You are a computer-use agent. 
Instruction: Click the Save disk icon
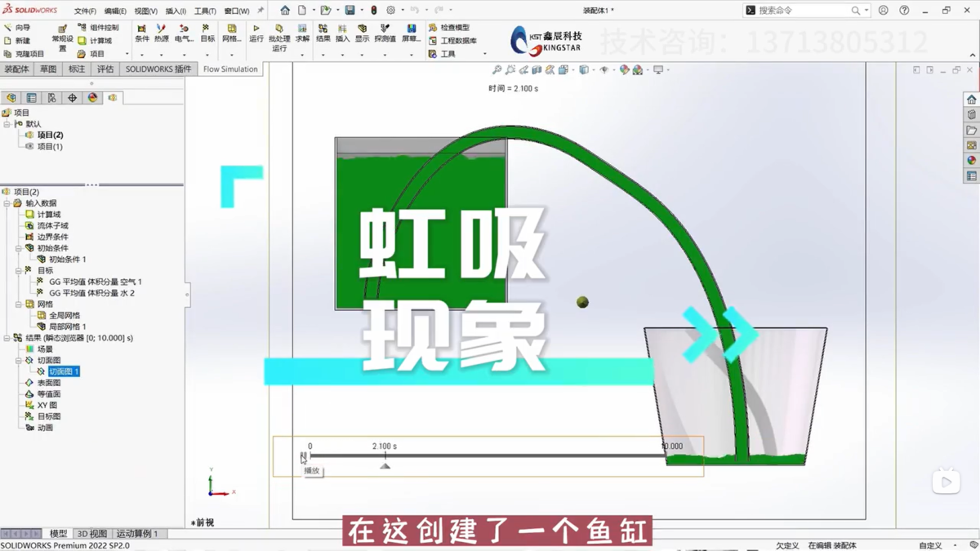point(350,11)
